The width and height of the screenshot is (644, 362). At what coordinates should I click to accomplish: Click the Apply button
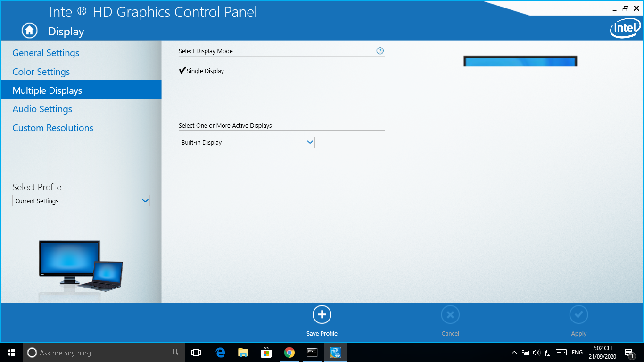(579, 321)
